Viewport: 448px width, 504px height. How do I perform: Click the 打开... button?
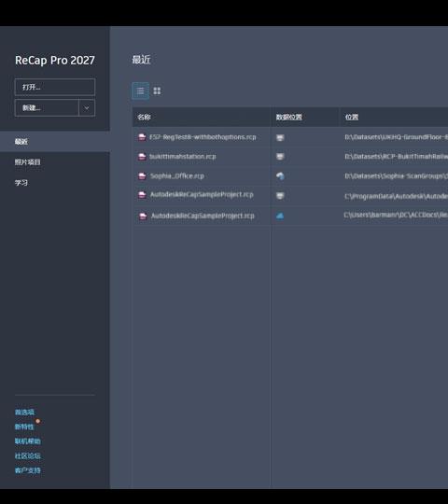point(55,87)
